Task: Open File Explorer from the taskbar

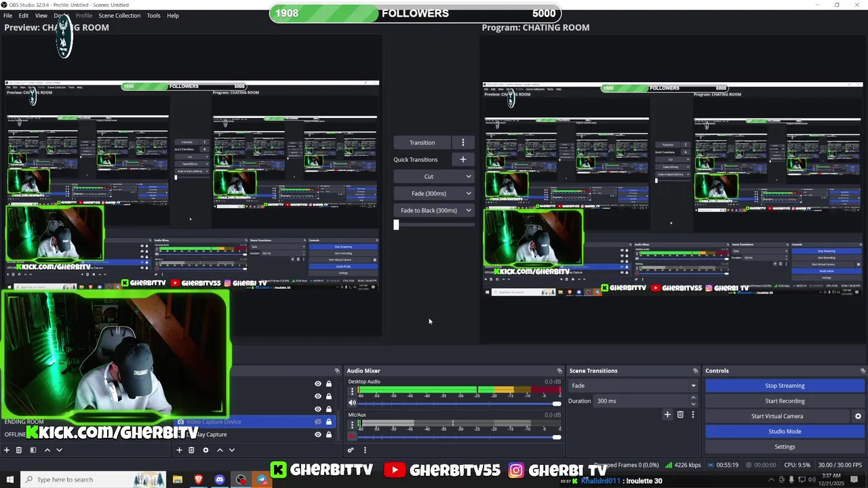Action: (x=178, y=480)
